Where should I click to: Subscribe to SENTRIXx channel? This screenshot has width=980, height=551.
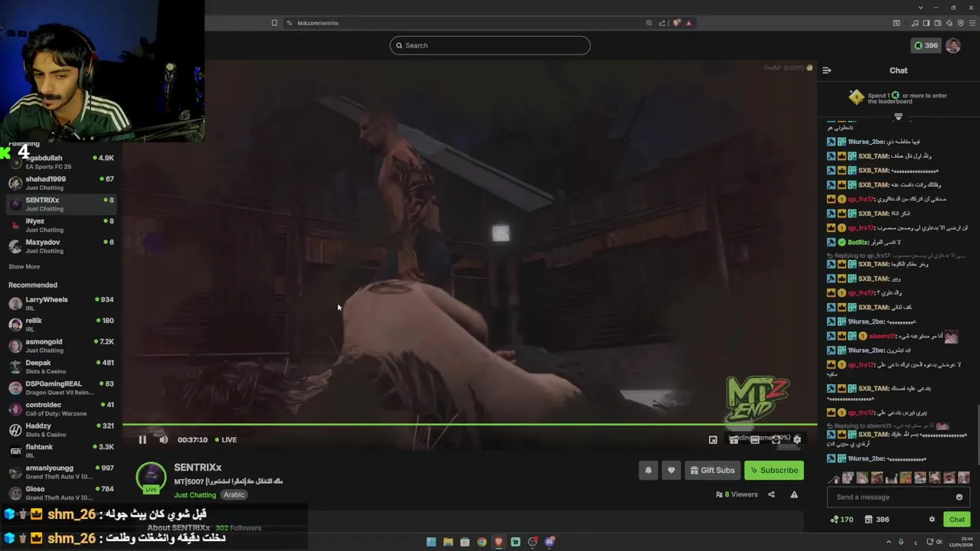774,470
